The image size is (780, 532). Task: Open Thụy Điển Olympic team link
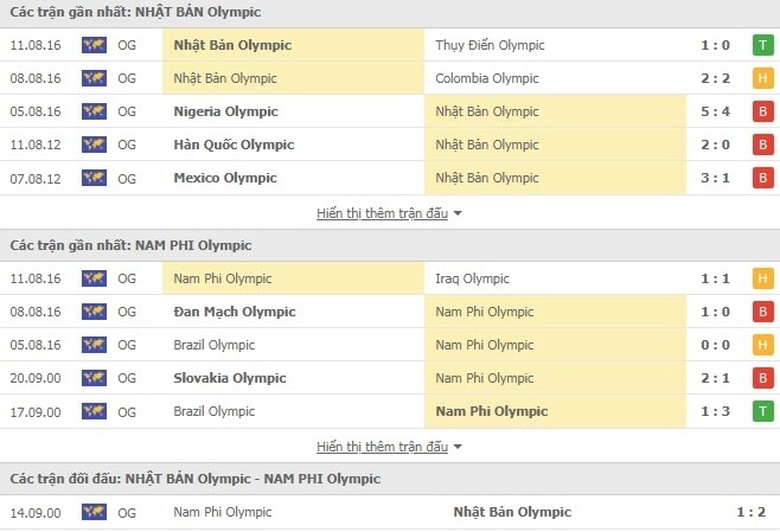click(490, 45)
